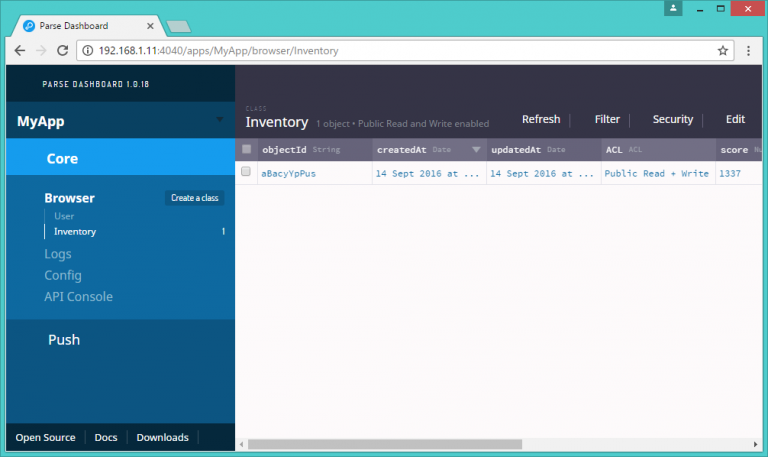
Task: Close the Parse Dashboard tab
Action: click(x=149, y=24)
